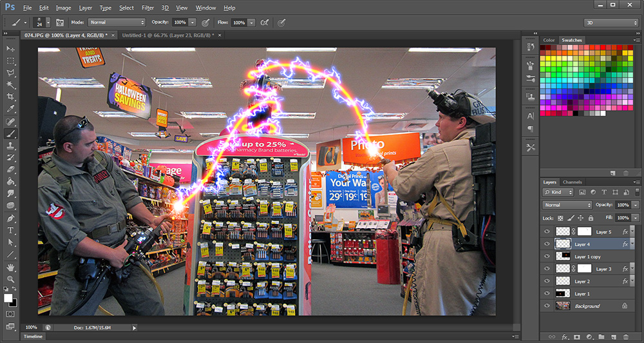Image resolution: width=644 pixels, height=343 pixels.
Task: Select the Hand tool
Action: 11,268
